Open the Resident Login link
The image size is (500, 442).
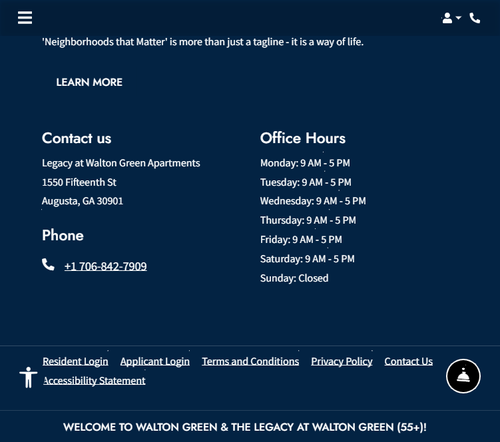pos(75,361)
